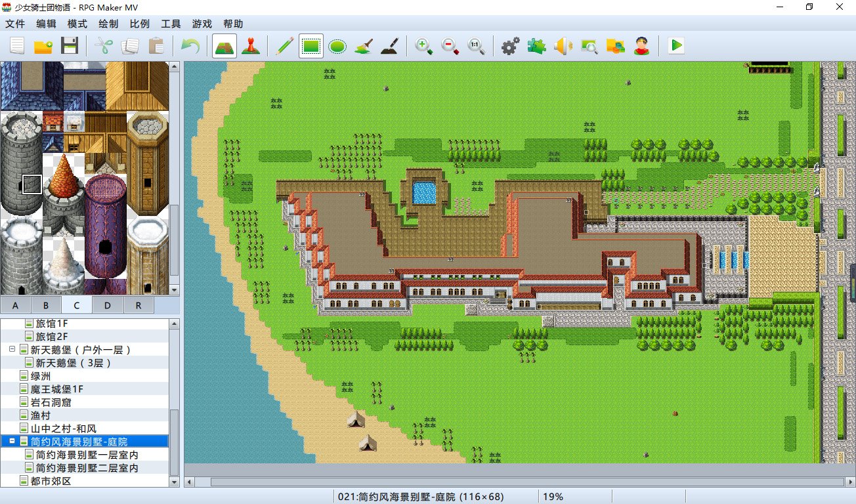The width and height of the screenshot is (856, 504).
Task: Save the project with the floppy icon
Action: 70,46
